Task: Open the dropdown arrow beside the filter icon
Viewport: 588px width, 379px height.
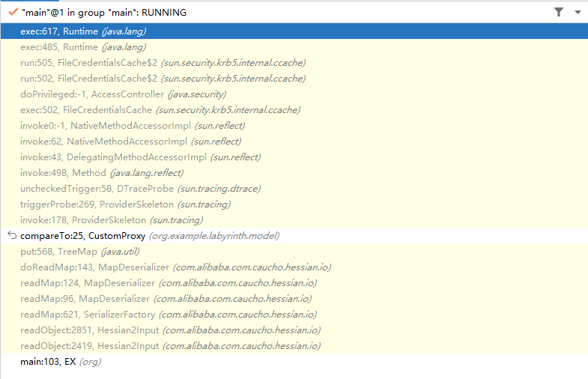Action: 577,13
